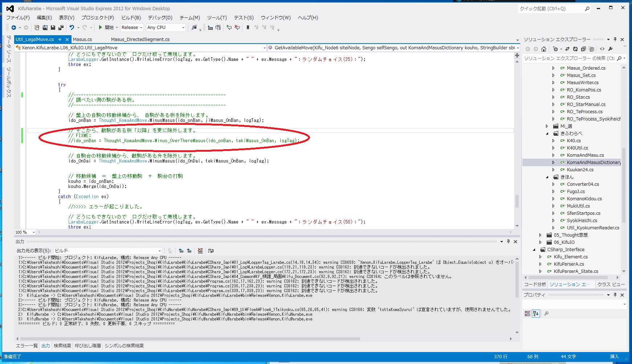Switch to エラー一覧 tab at bottom

click(x=27, y=346)
